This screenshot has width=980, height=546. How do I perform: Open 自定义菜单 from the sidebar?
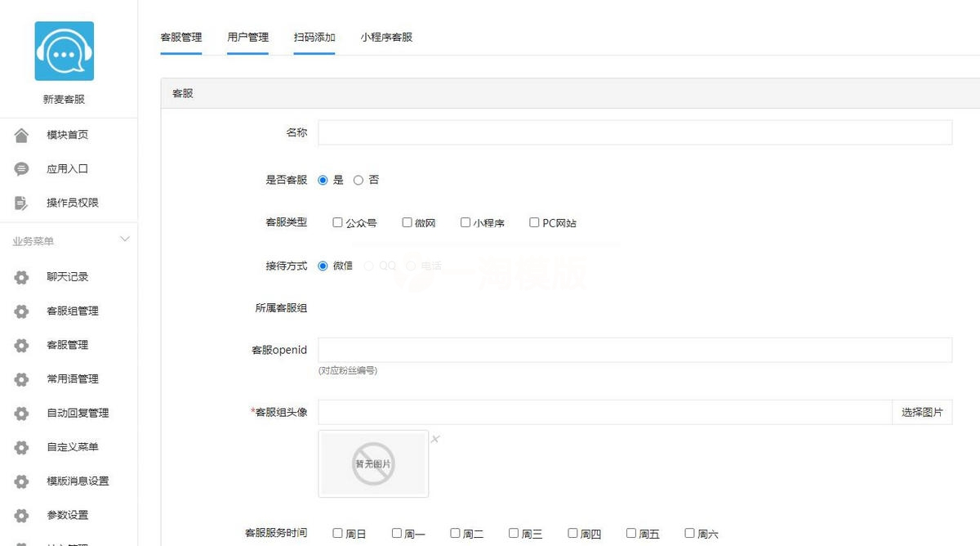click(72, 447)
